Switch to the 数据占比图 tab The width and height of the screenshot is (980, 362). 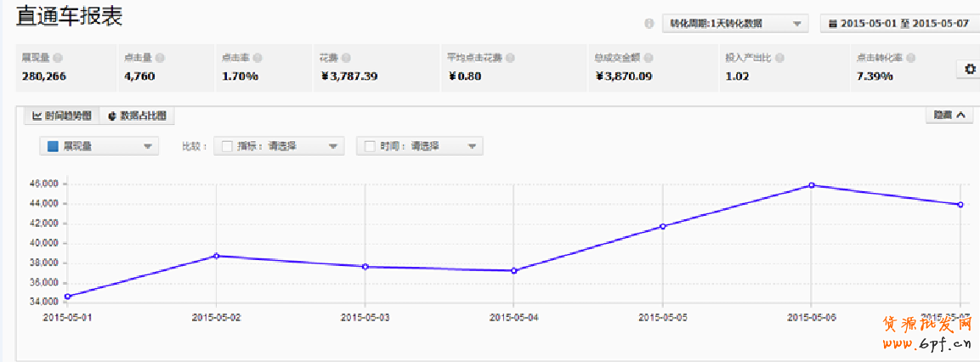137,116
